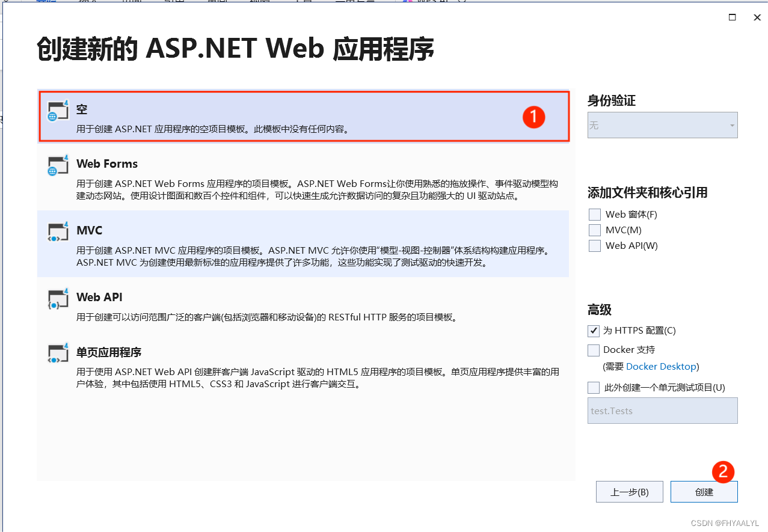Choose the Web Forms template title
Viewport: 768px width, 532px height.
pos(107,164)
